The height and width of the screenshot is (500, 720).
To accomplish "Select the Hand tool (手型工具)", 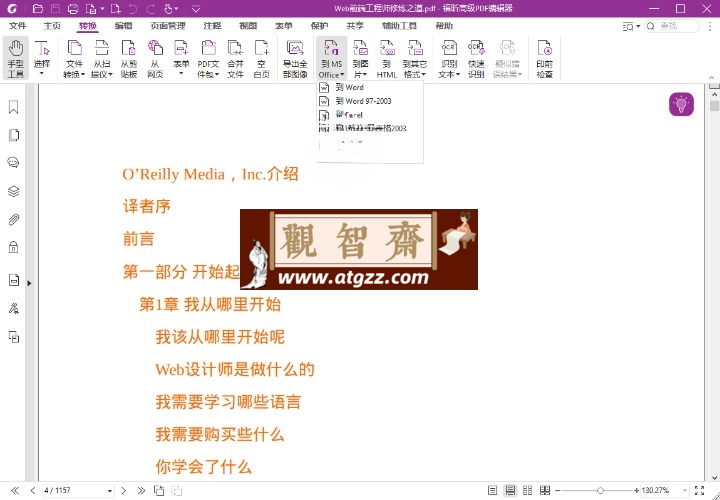I will [16, 58].
